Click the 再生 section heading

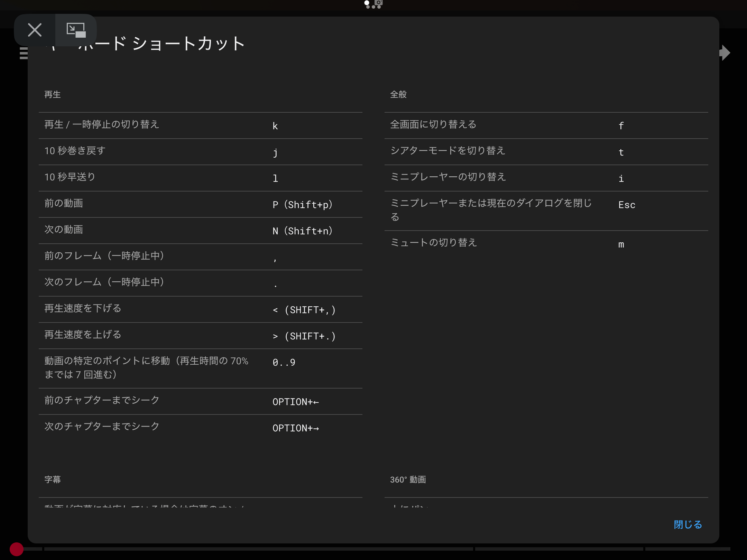coord(53,94)
